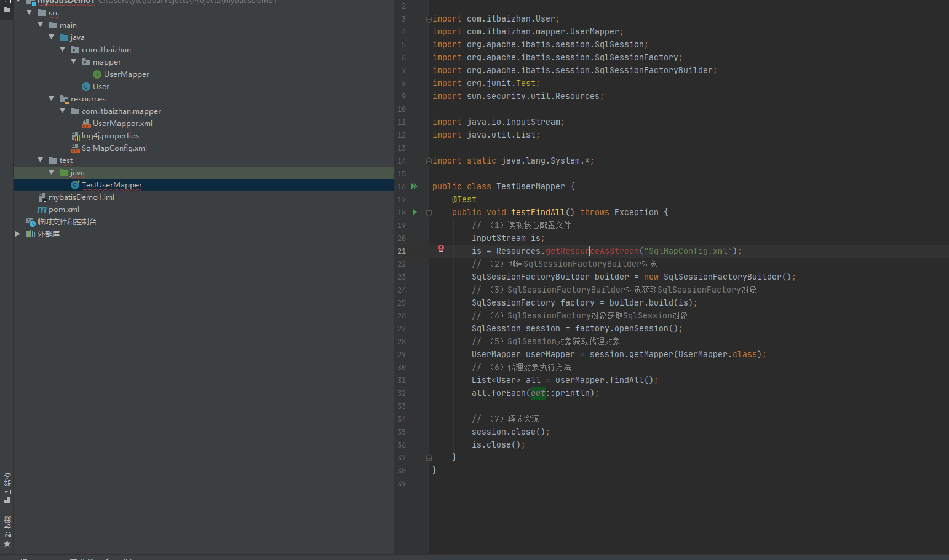
Task: Collapse the main java folder arrow
Action: (x=51, y=37)
